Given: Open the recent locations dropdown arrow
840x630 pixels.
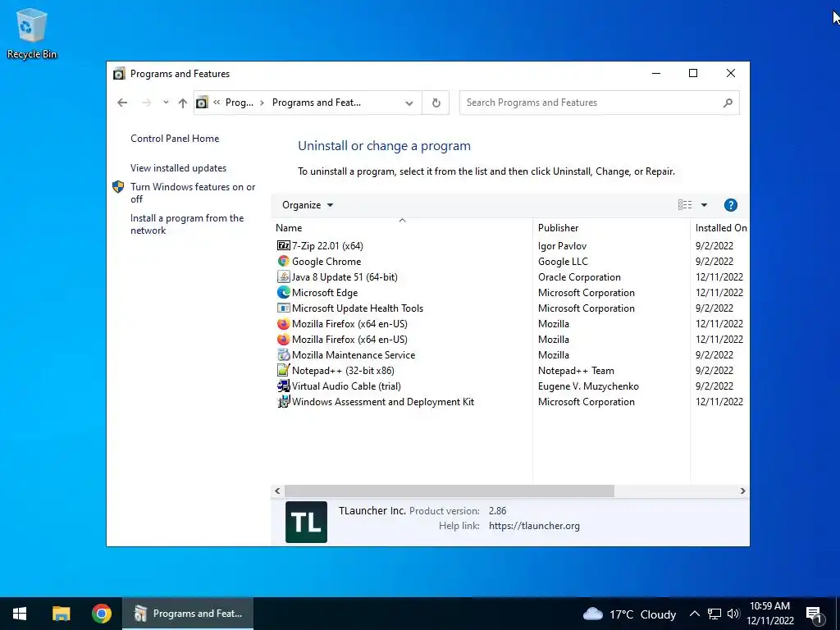Looking at the screenshot, I should pos(166,103).
